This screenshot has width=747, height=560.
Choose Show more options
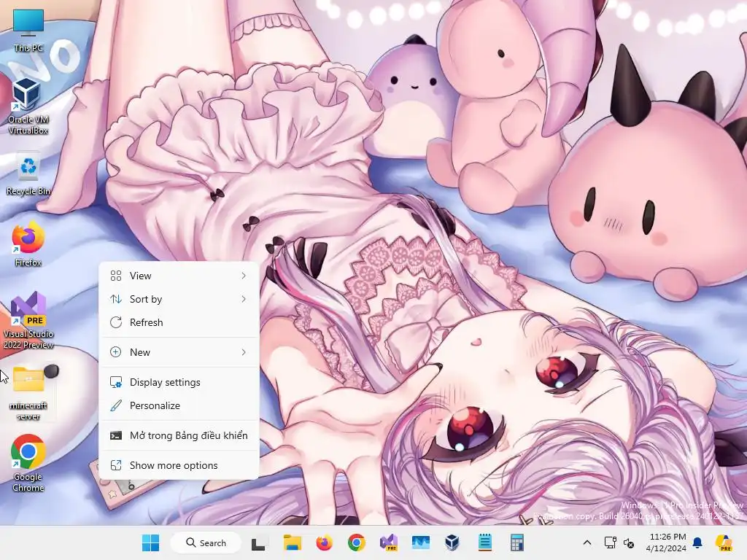179,466
